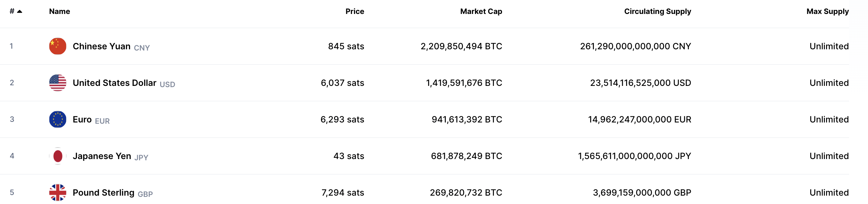Image resolution: width=868 pixels, height=204 pixels.
Task: Click the Max Supply column header
Action: (827, 11)
